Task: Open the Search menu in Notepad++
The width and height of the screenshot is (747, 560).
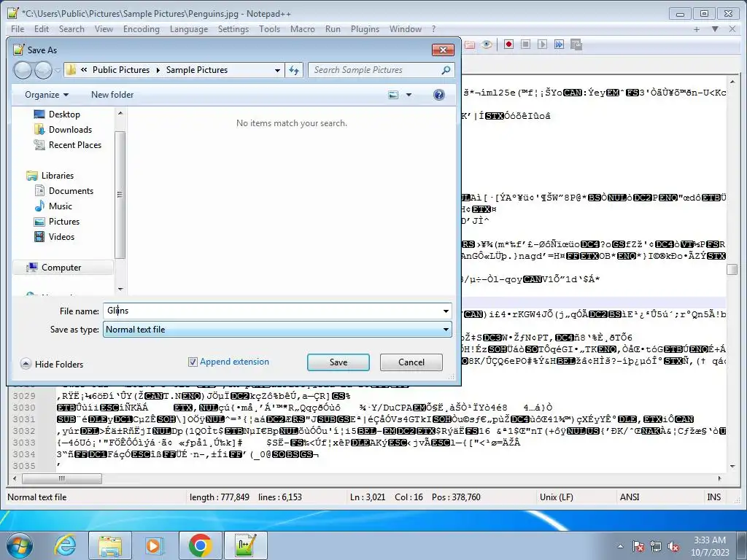Action: (x=71, y=29)
